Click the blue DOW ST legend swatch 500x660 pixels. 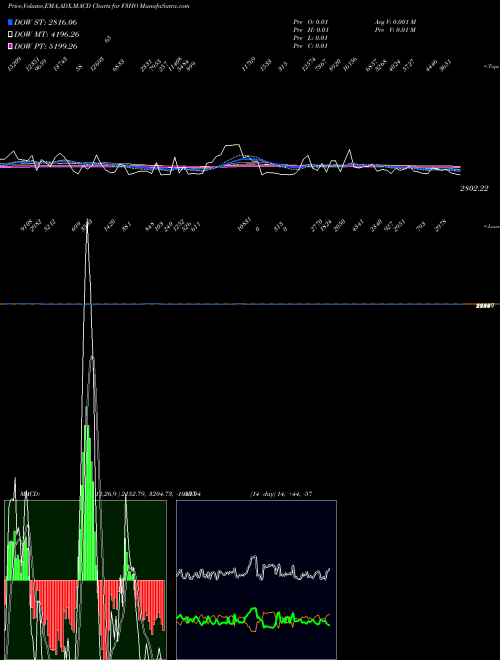(10, 22)
